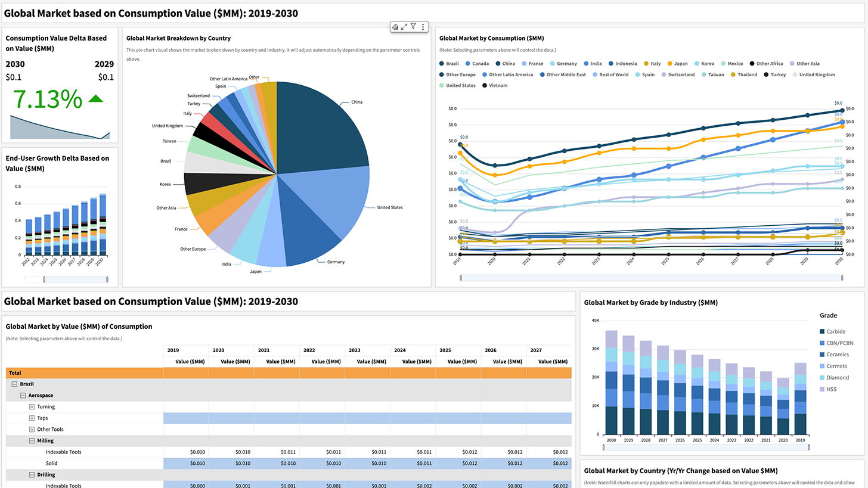The width and height of the screenshot is (868, 488).
Task: Collapse the Aerospace row
Action: (23, 396)
